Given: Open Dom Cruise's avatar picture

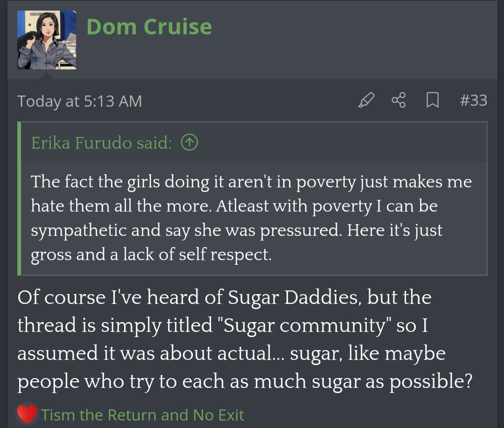Looking at the screenshot, I should point(47,40).
